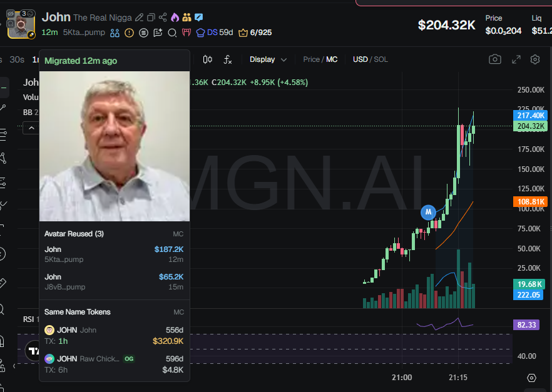Share the token via the share icon
The width and height of the screenshot is (552, 392).
[163, 18]
